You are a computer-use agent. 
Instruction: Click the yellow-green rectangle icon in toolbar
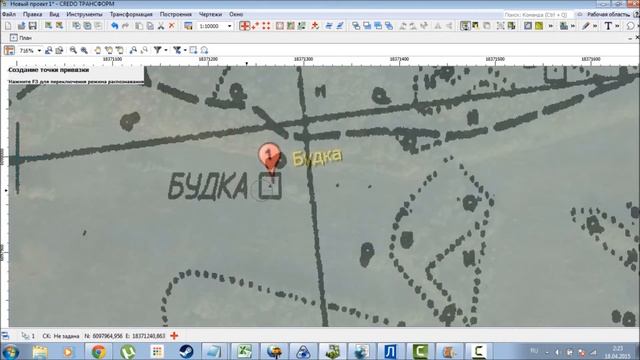(x=539, y=26)
